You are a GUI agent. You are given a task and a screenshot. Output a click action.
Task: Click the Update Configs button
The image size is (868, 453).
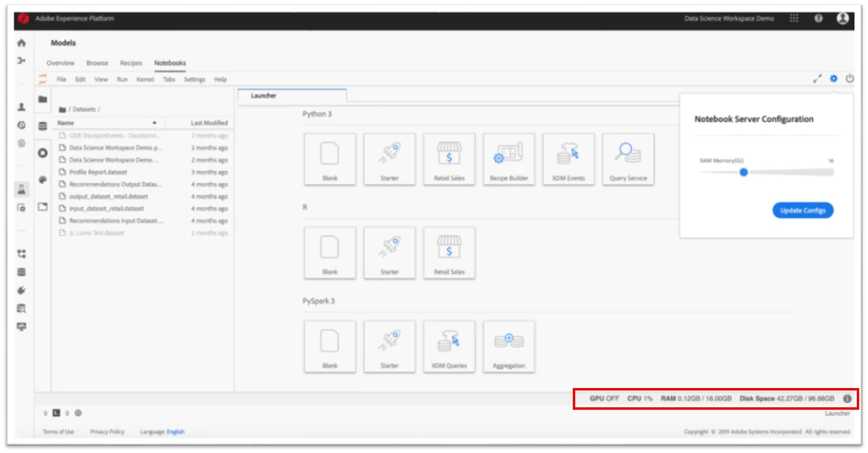click(x=803, y=210)
